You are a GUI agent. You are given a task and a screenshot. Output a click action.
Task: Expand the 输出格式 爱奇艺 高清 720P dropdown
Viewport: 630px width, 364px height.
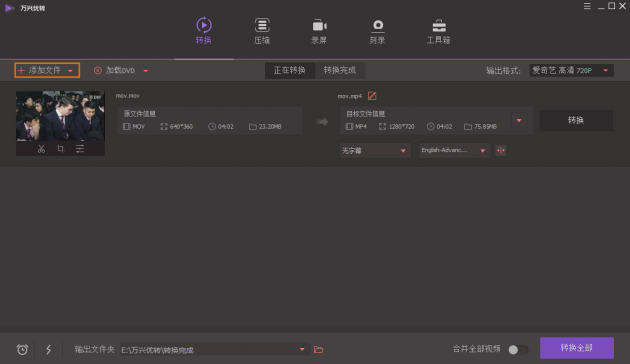click(571, 71)
